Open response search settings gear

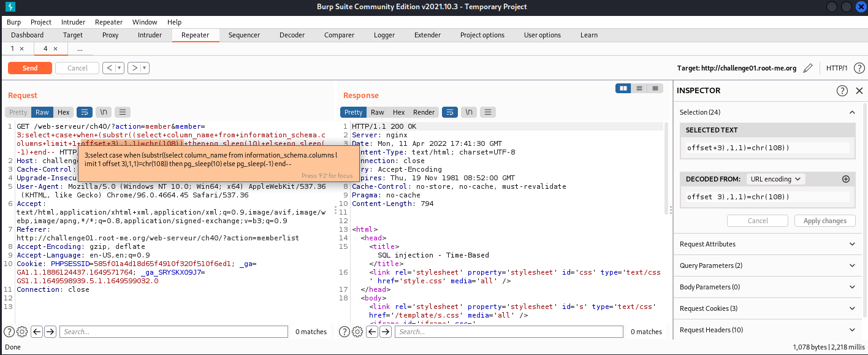point(357,332)
